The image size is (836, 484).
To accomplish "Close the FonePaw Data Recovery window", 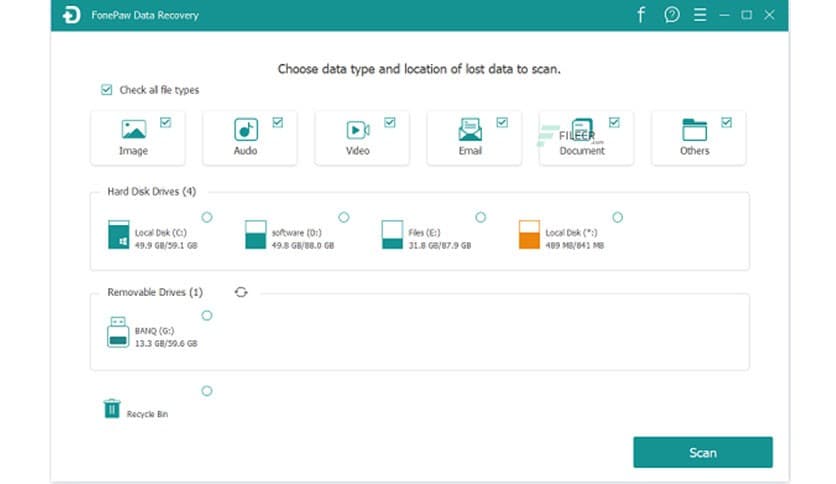I will coord(769,15).
